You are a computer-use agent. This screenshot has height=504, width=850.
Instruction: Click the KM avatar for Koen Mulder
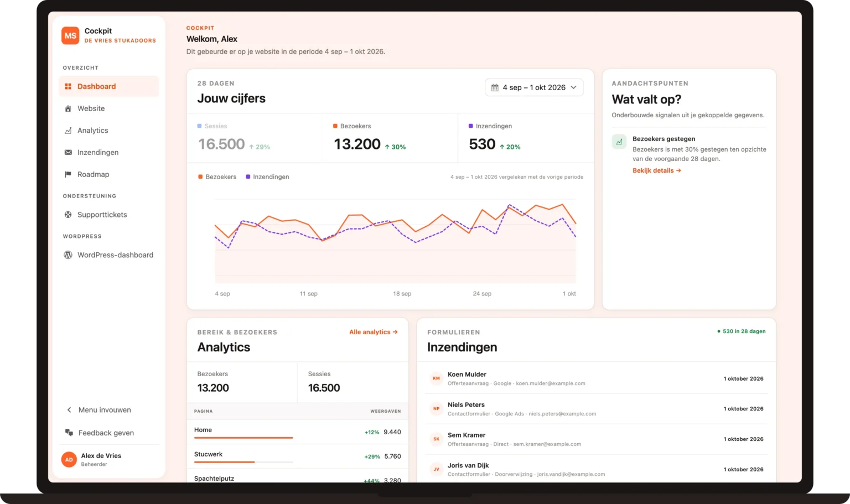point(436,378)
